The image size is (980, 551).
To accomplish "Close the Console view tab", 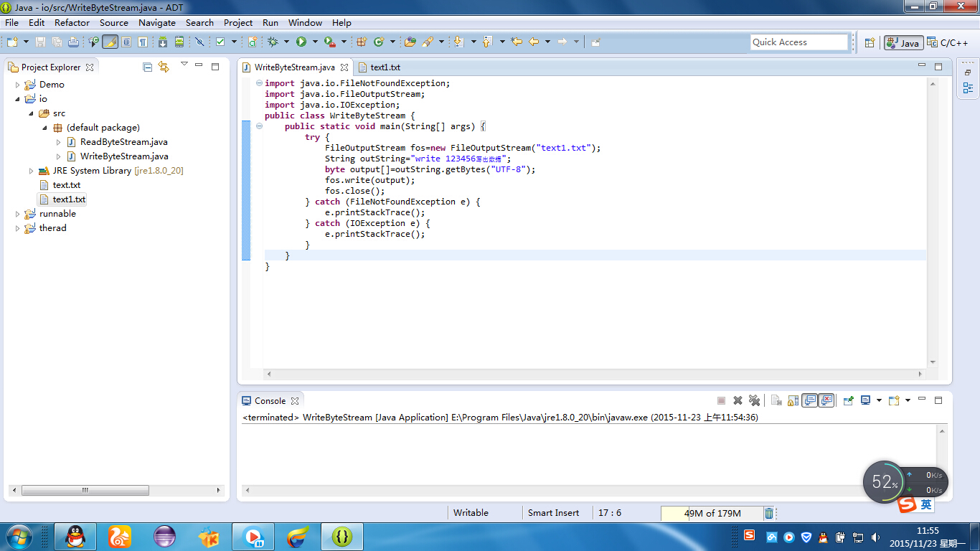I will pos(294,401).
